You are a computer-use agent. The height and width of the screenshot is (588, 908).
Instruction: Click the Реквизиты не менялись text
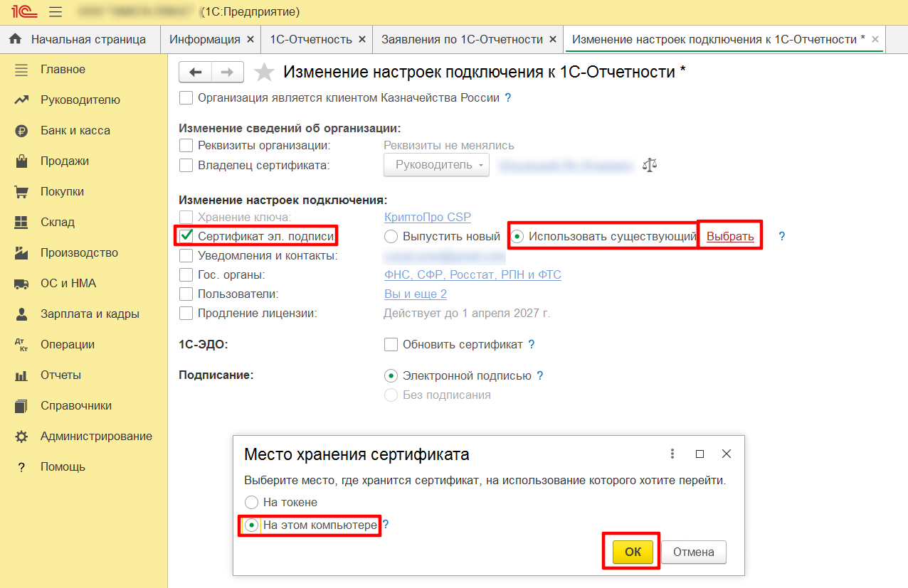click(x=449, y=146)
